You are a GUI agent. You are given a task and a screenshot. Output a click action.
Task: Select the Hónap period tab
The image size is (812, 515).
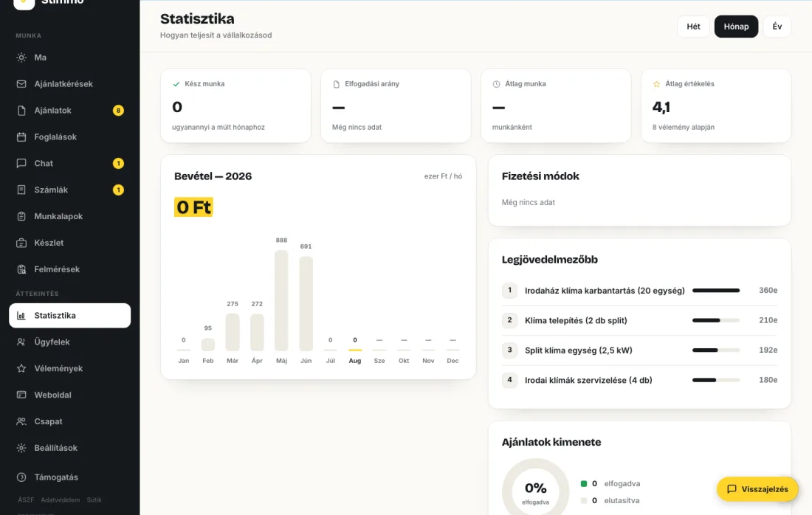[736, 27]
